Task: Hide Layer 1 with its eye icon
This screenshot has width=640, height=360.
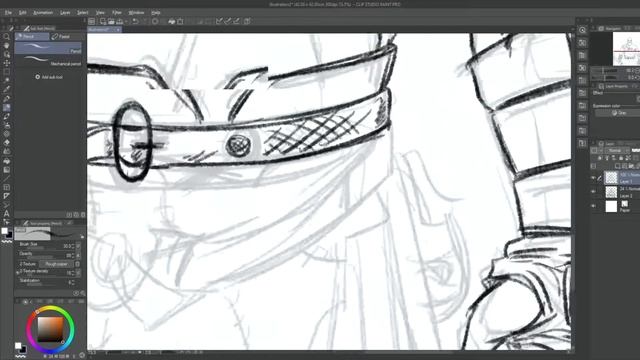Action: [593, 178]
